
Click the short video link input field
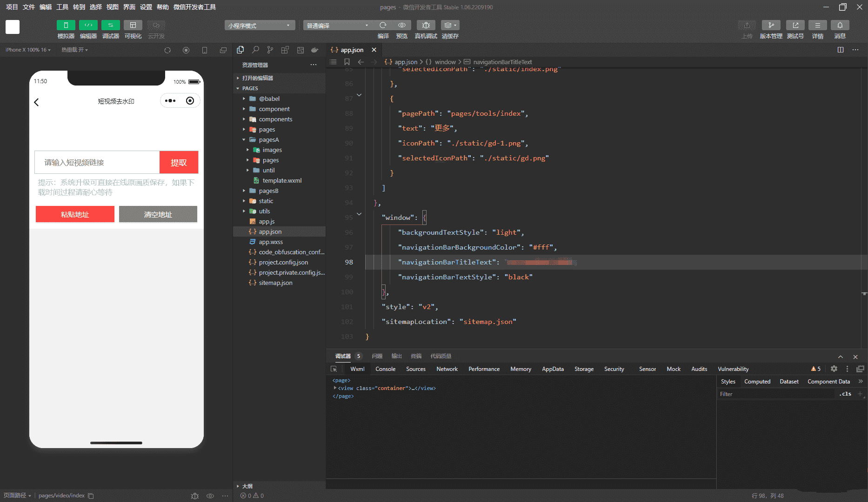click(97, 162)
